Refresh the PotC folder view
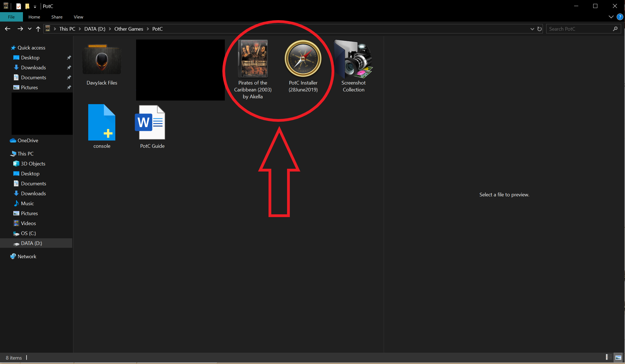Screen dimensions: 625x364 (540, 29)
